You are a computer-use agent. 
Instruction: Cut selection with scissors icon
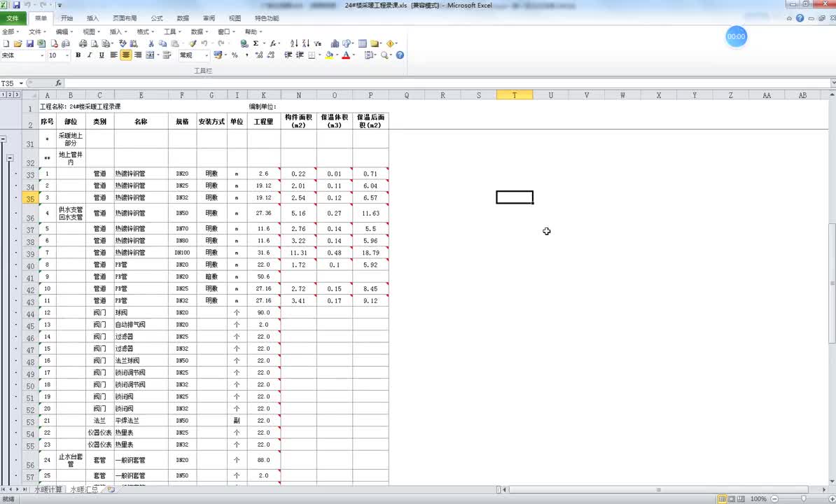pyautogui.click(x=151, y=43)
